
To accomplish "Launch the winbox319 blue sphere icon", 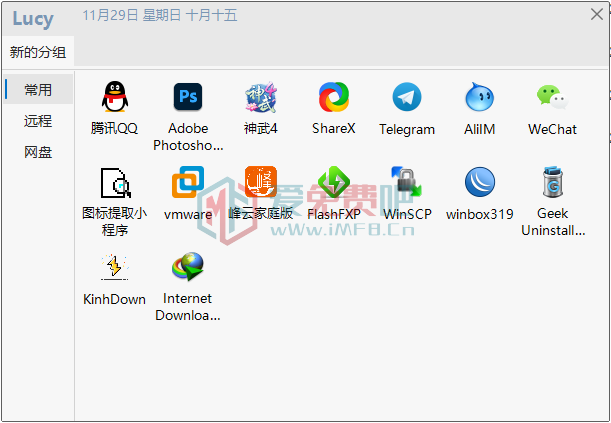I will [x=480, y=182].
